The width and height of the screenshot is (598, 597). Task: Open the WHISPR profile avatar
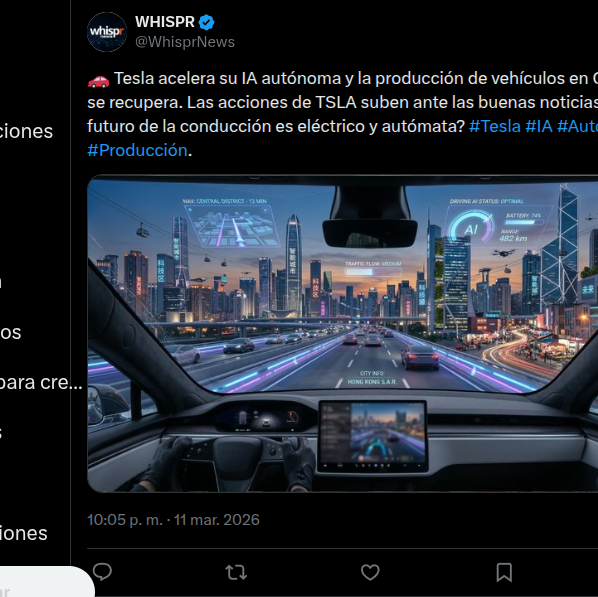tap(107, 32)
